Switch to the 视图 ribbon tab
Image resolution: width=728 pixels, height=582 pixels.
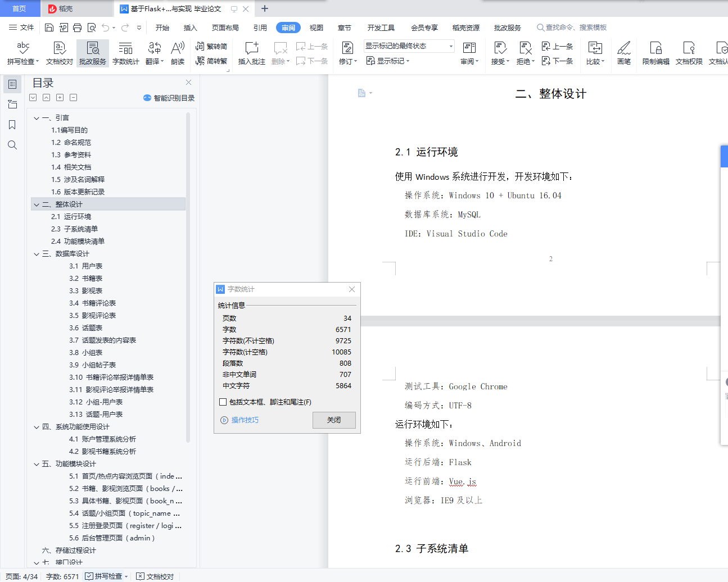316,28
